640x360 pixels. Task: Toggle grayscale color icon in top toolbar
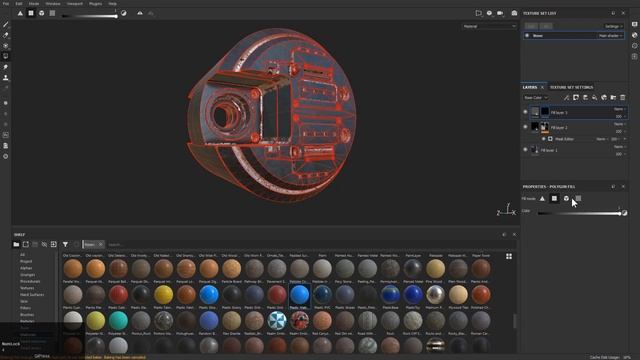click(x=124, y=13)
